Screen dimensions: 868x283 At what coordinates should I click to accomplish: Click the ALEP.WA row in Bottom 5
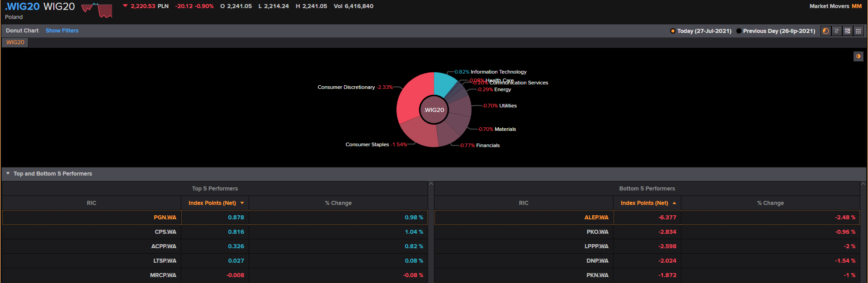tap(596, 218)
